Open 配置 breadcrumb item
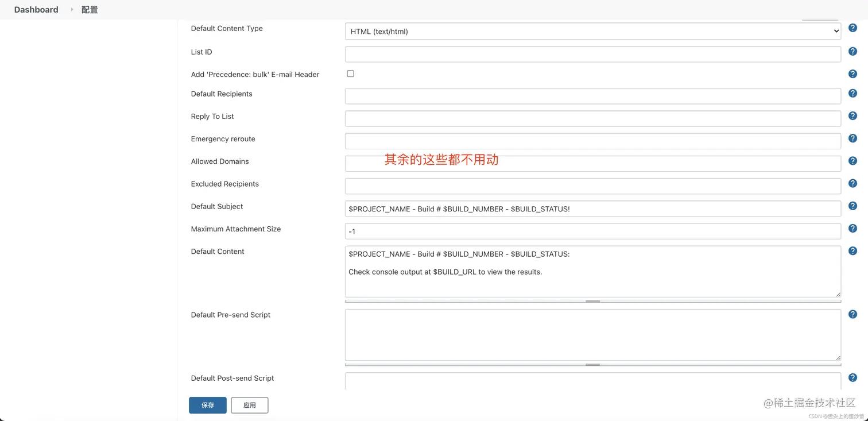The width and height of the screenshot is (868, 421). (90, 10)
